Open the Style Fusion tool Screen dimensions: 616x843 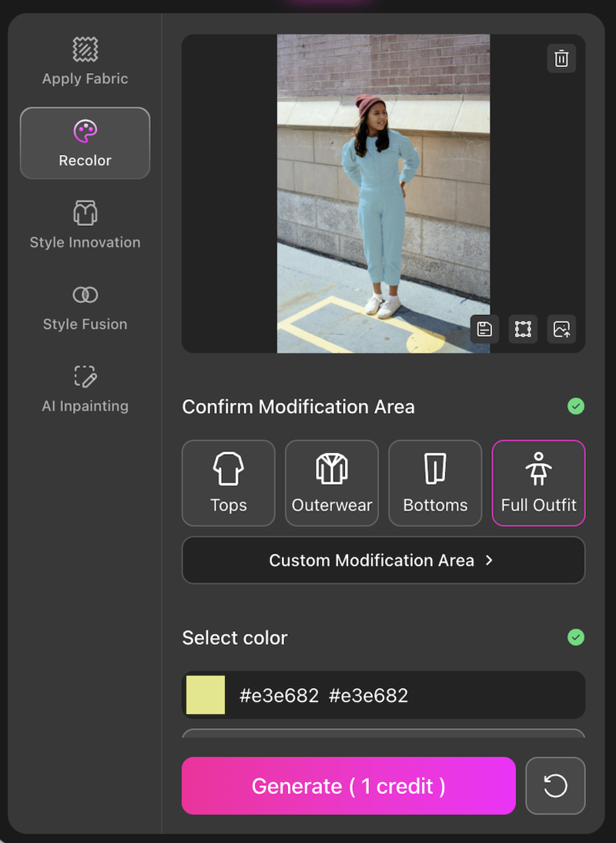point(85,307)
